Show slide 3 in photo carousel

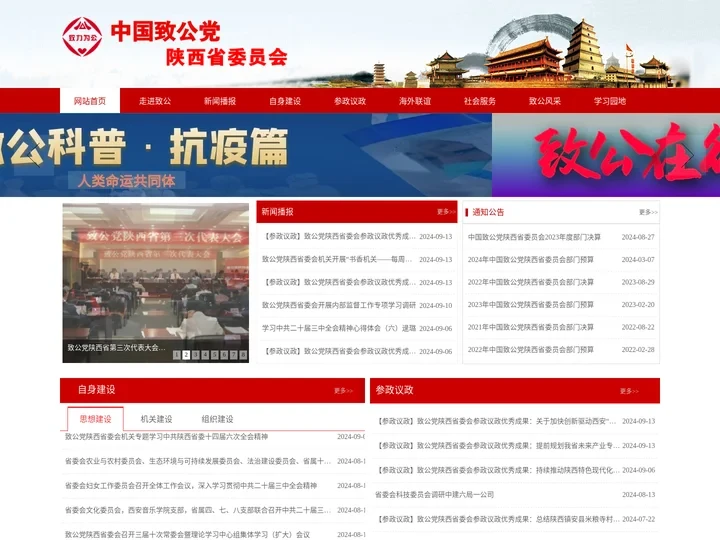coord(196,354)
